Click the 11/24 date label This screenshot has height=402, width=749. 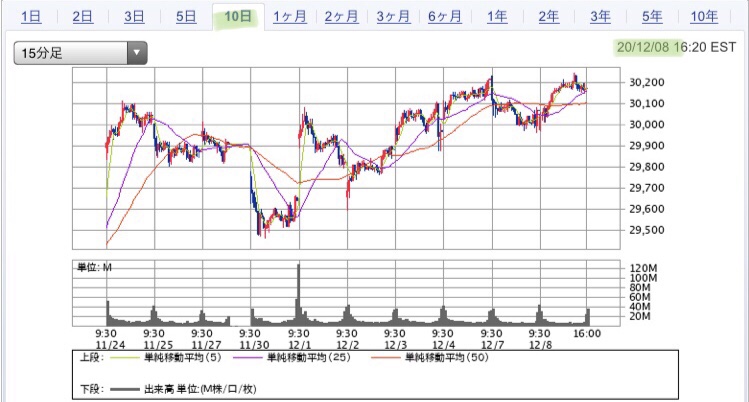point(110,345)
